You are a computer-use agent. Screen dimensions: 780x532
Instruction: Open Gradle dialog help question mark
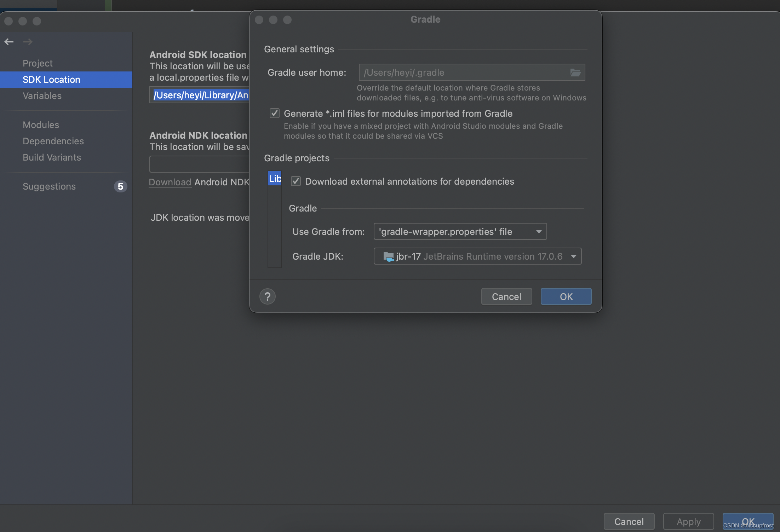coord(268,296)
